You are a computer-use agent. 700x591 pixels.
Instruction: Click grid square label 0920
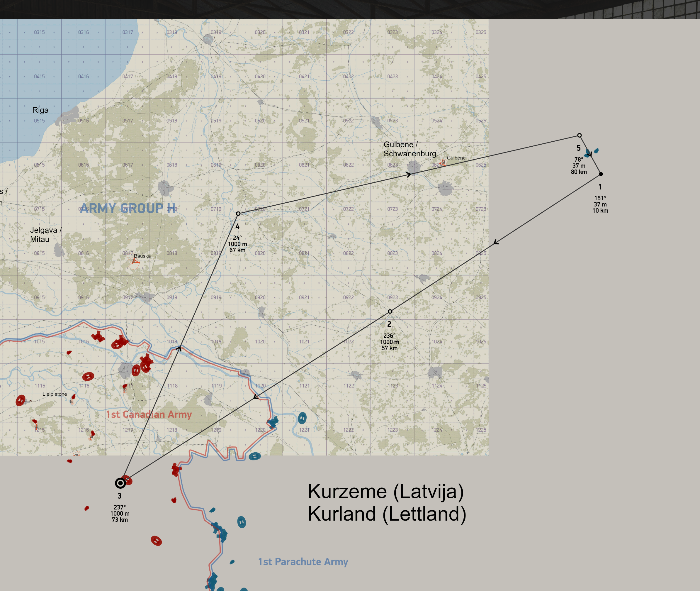260,297
